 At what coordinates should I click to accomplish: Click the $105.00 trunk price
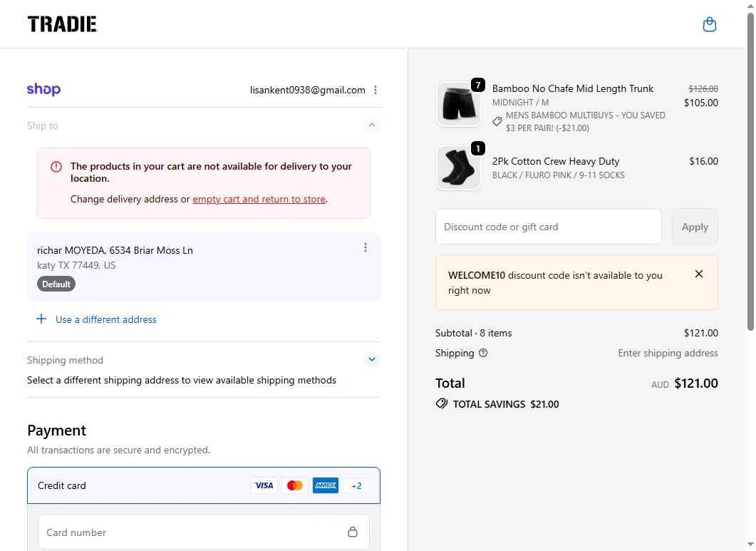pyautogui.click(x=701, y=103)
